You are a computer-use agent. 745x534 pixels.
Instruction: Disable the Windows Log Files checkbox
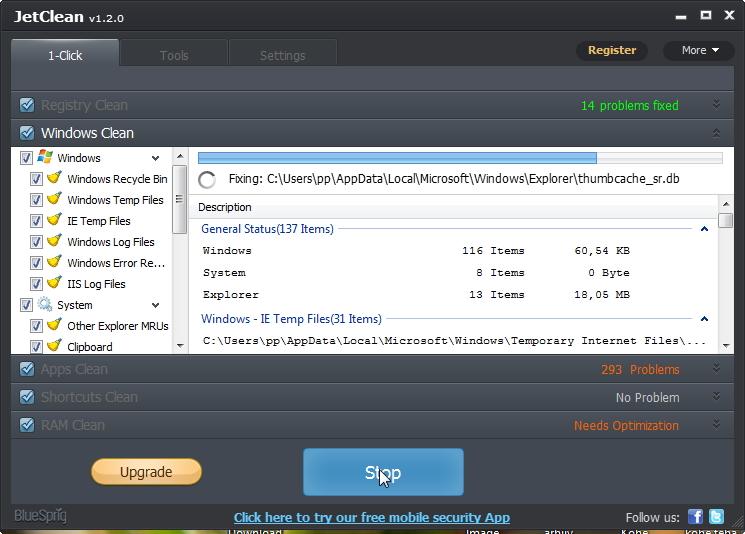(x=36, y=242)
